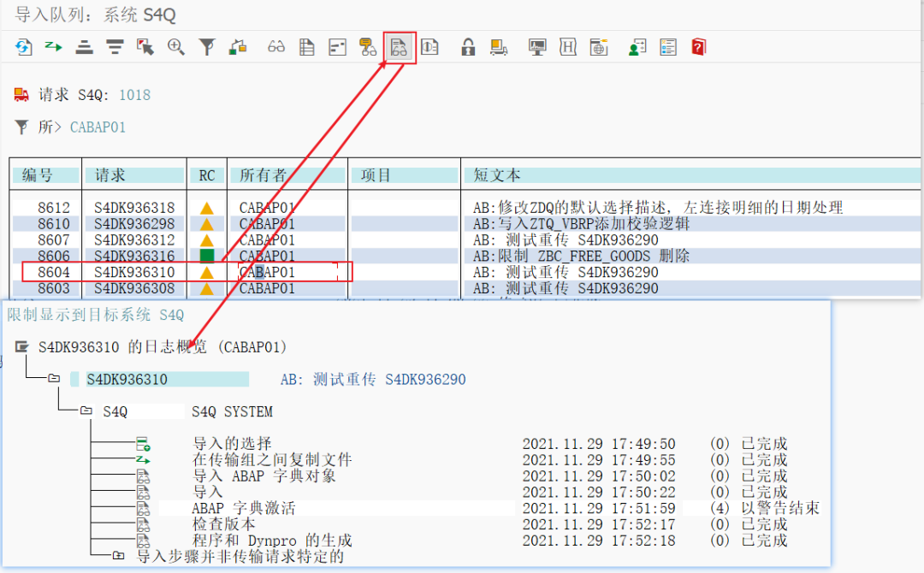Select request S4DK936318 cell
The width and height of the screenshot is (924, 573).
point(135,208)
